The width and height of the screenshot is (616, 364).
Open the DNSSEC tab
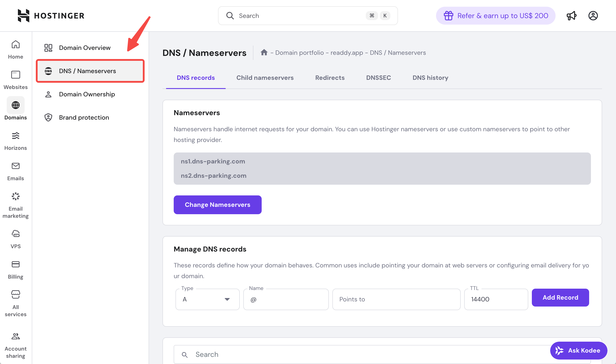point(378,78)
